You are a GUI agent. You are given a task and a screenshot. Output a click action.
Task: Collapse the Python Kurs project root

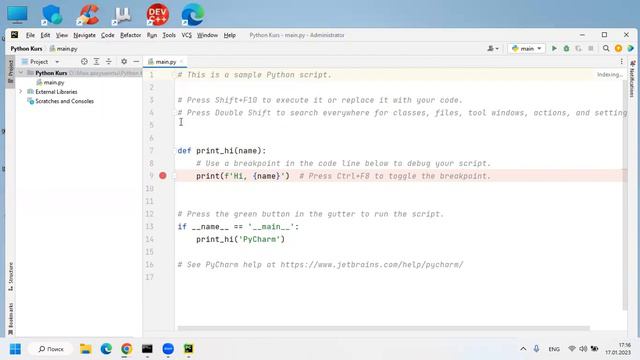click(x=21, y=73)
